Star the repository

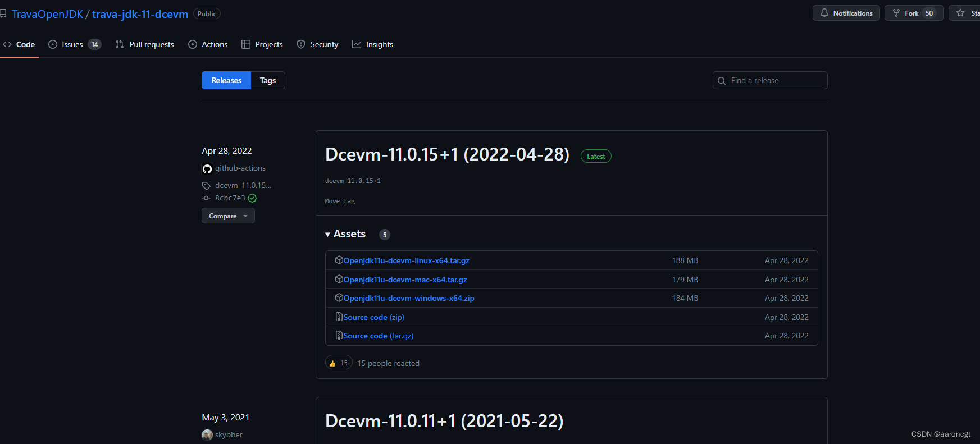[965, 13]
